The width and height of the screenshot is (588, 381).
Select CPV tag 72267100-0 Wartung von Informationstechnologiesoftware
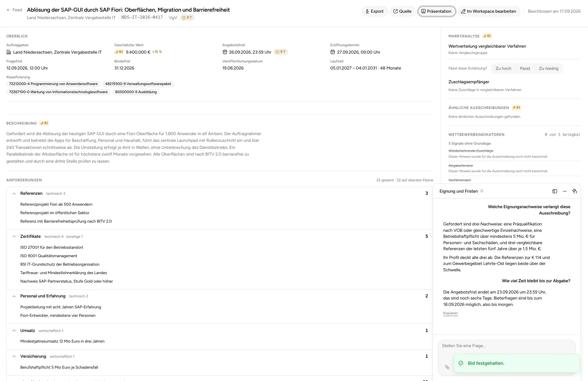pos(58,92)
